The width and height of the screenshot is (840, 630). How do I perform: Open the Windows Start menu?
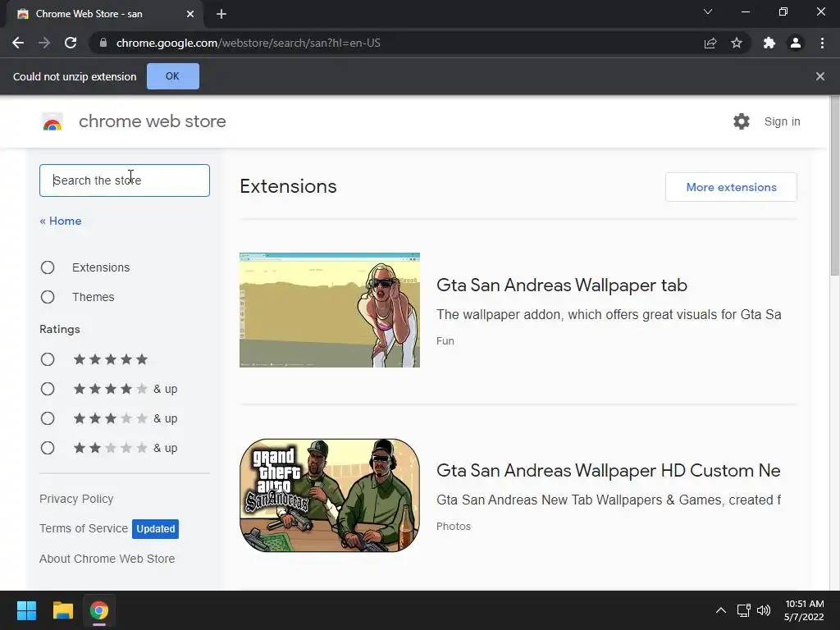click(26, 610)
